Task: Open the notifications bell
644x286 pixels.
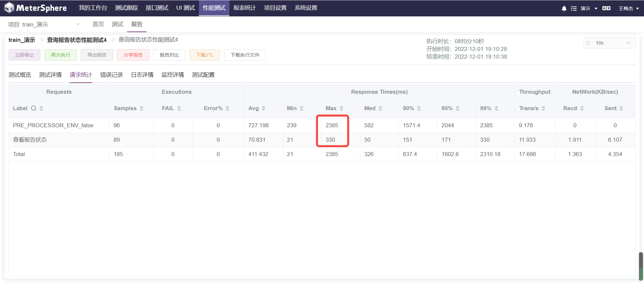Action: 564,8
